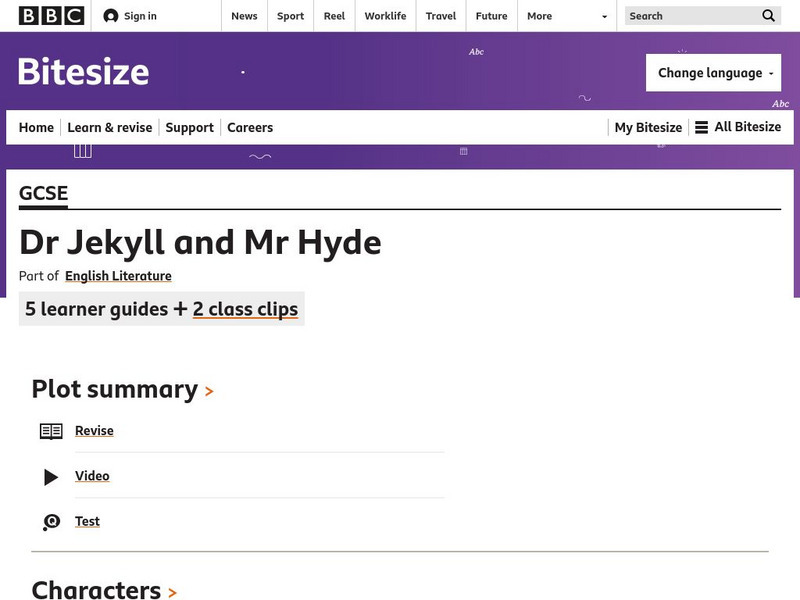Click the Revise open-book icon

tap(51, 431)
